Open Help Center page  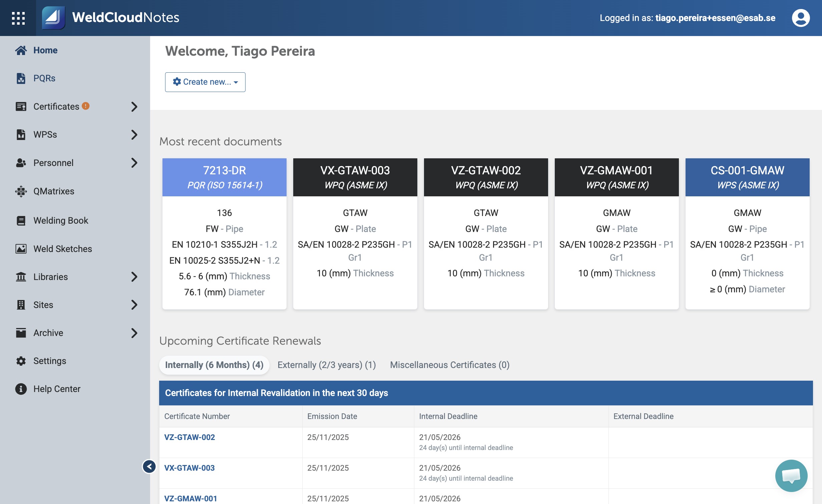57,389
